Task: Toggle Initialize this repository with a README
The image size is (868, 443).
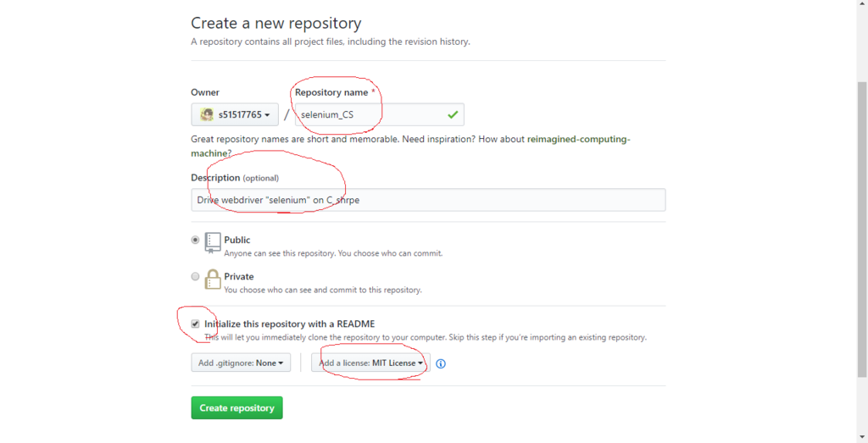Action: [x=195, y=324]
